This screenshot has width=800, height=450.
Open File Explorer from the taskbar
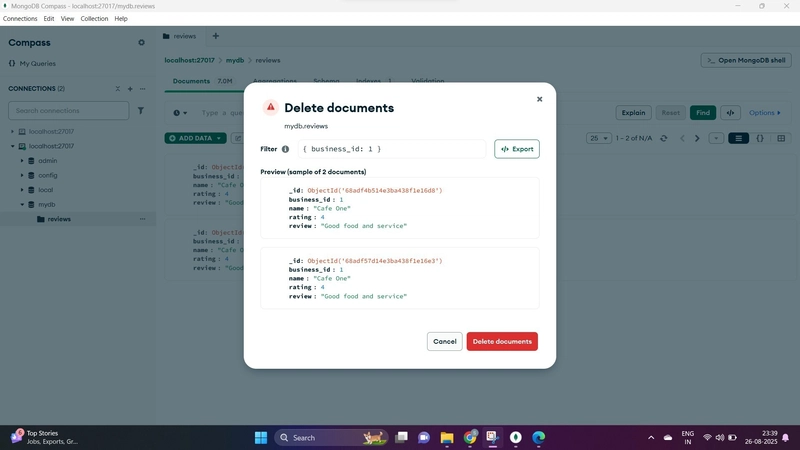pyautogui.click(x=447, y=438)
